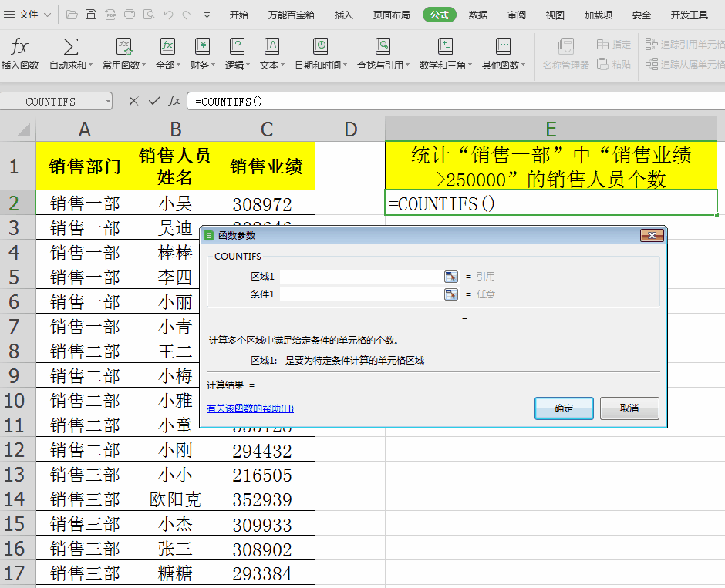Close the 函数参数 dialog
725x588 pixels.
coord(652,236)
